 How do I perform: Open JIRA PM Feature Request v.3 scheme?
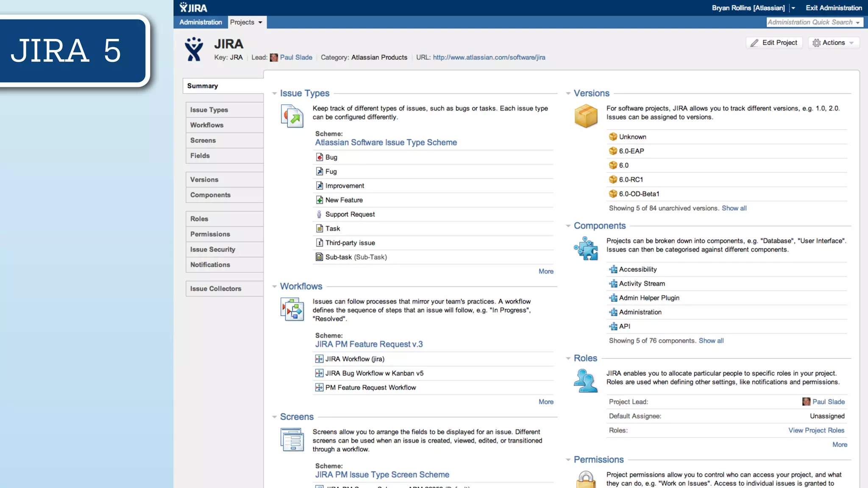(x=369, y=344)
